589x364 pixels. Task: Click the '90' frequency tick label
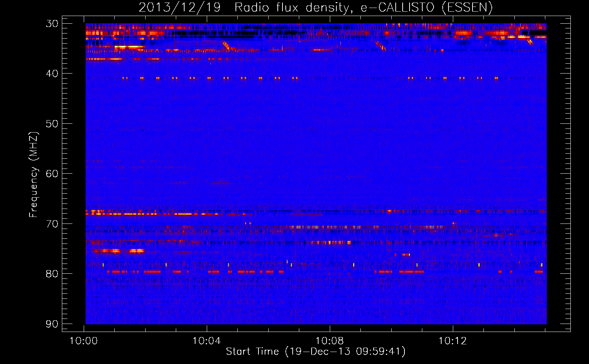pyautogui.click(x=52, y=324)
